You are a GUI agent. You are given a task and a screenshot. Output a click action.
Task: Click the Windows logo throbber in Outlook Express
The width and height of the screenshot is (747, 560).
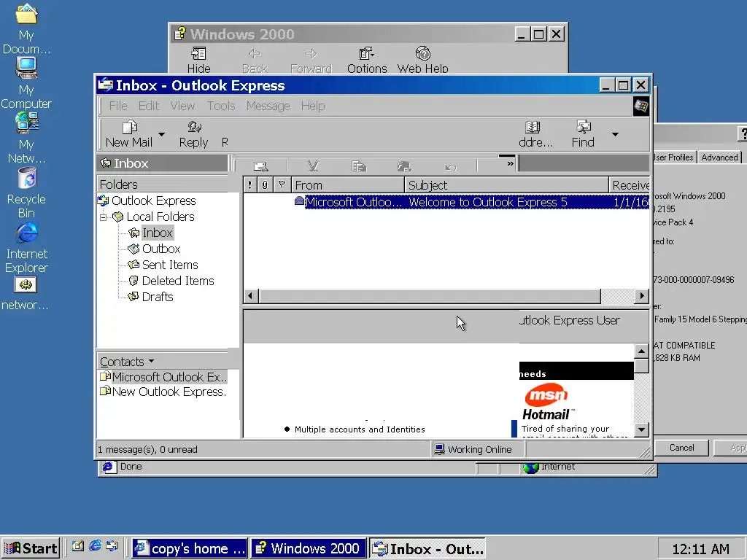640,106
